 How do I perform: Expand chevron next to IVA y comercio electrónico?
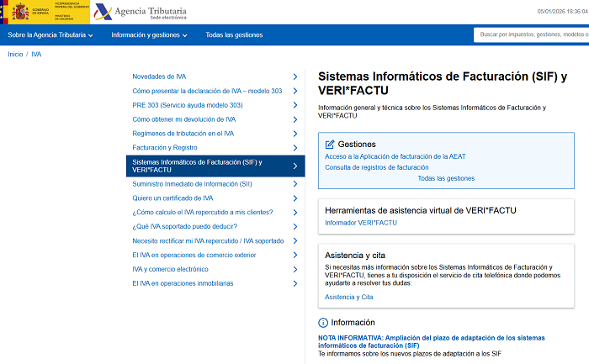(295, 270)
